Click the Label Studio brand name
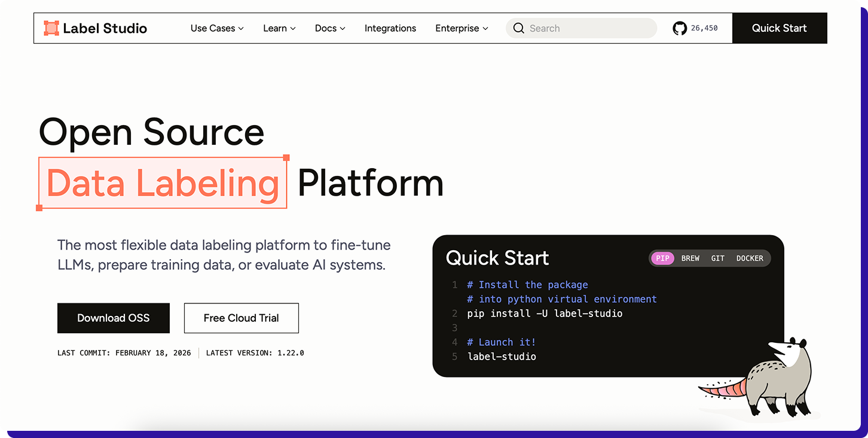 105,28
